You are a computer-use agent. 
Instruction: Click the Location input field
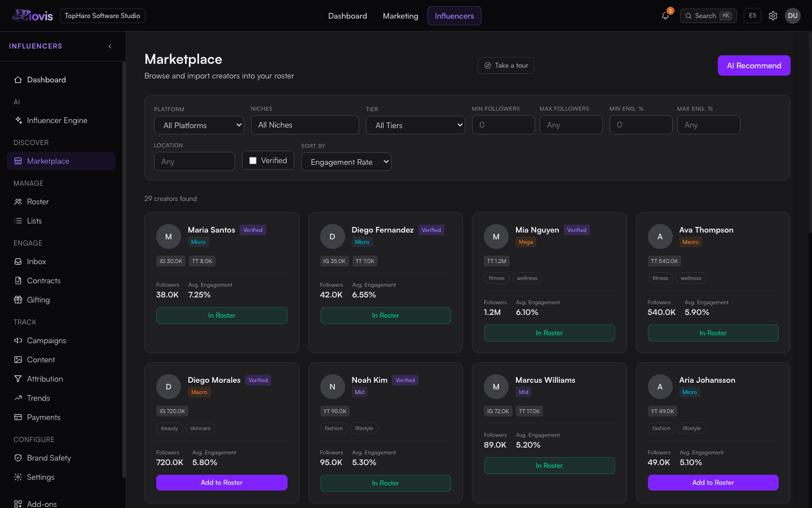pyautogui.click(x=195, y=161)
